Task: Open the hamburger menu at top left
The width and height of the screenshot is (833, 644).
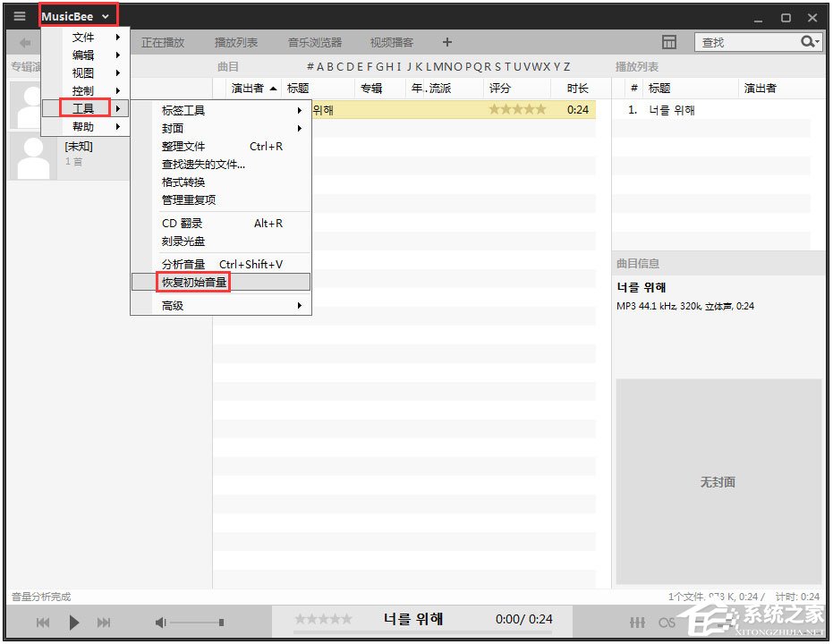Action: point(19,14)
